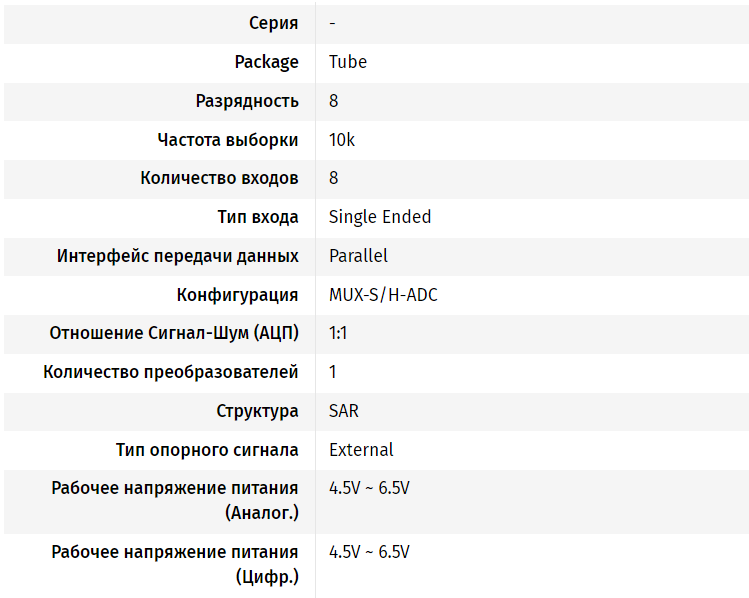
Task: Click the "Серия" row label
Action: point(273,23)
